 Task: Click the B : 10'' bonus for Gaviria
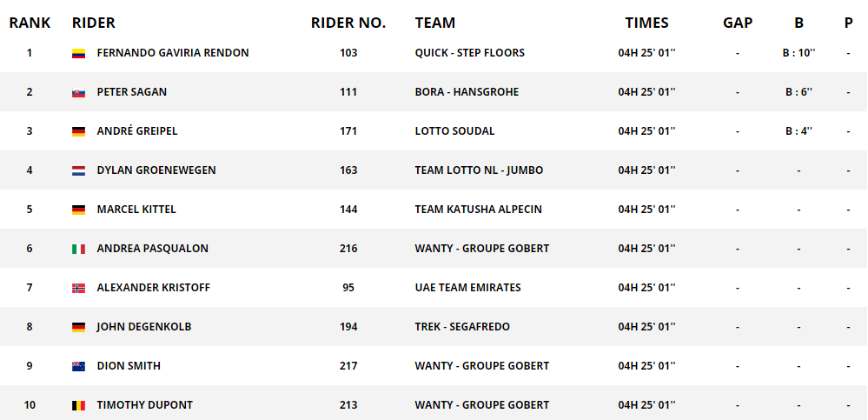[x=800, y=53]
